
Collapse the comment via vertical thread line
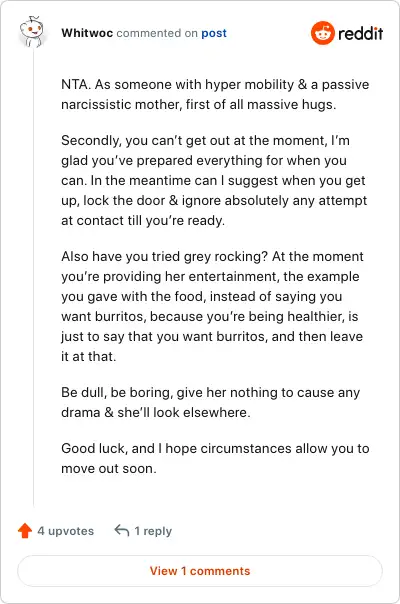(x=34, y=277)
